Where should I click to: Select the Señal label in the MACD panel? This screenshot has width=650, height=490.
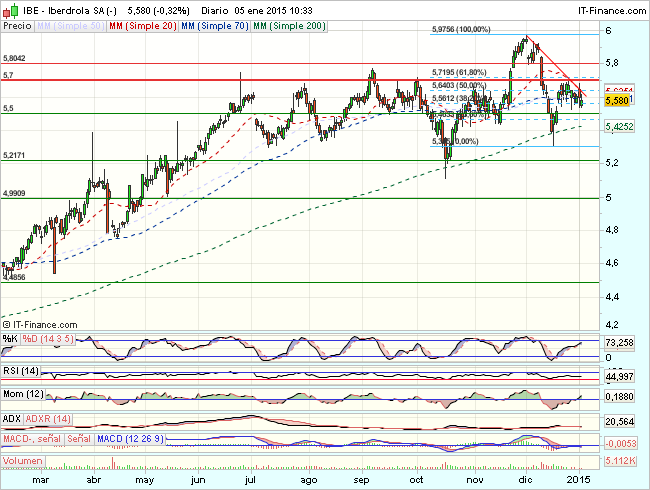click(79, 439)
